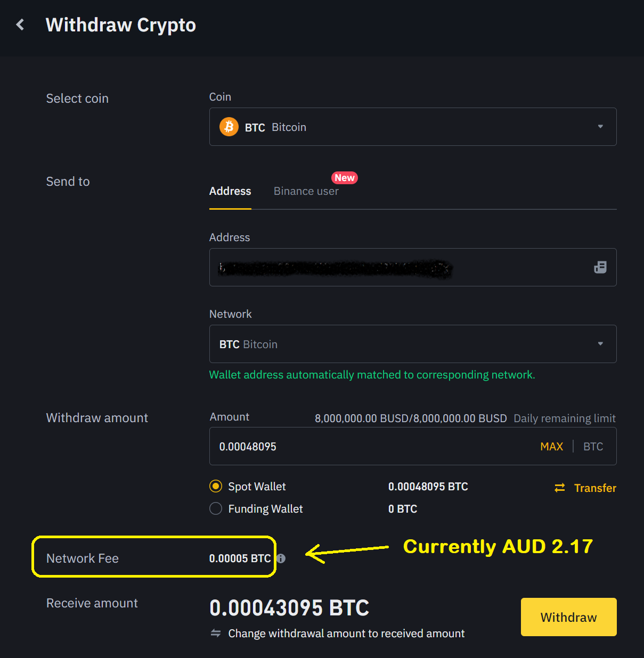Image resolution: width=644 pixels, height=658 pixels.
Task: Click the swap icon beside Change withdrawal amount
Action: coord(216,633)
